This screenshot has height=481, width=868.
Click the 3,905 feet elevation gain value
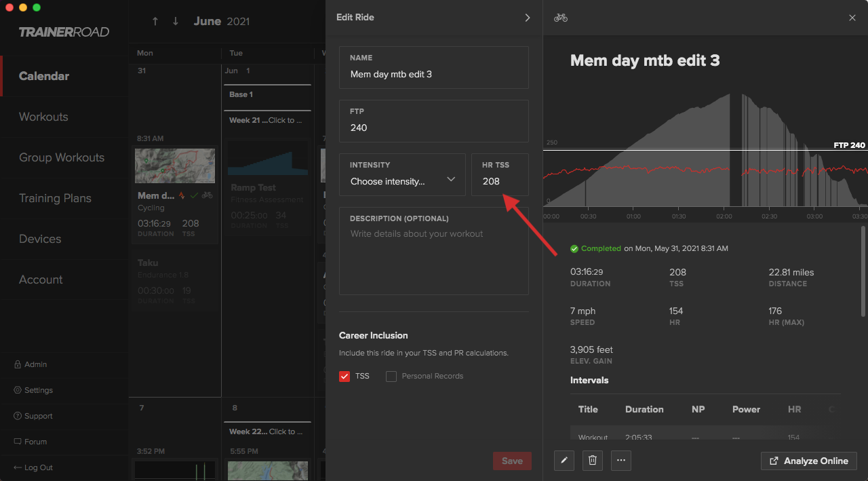591,350
